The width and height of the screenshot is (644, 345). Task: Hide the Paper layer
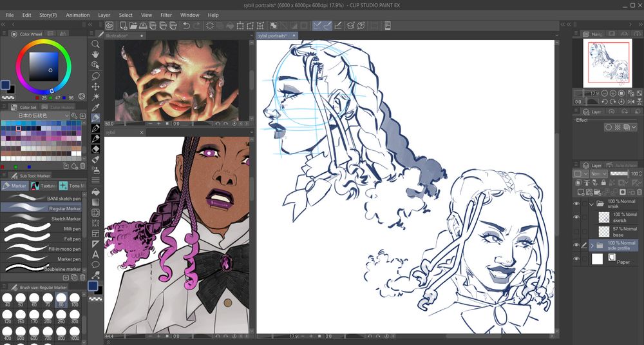576,259
